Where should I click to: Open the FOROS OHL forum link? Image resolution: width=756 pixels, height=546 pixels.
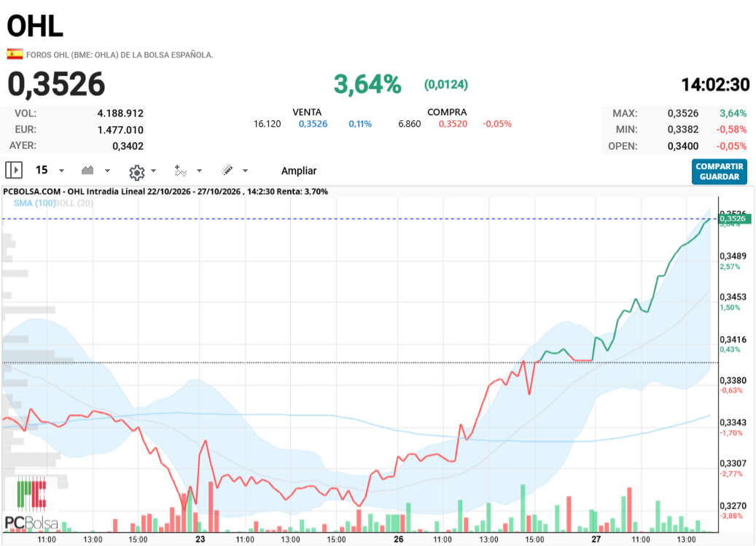tap(120, 55)
